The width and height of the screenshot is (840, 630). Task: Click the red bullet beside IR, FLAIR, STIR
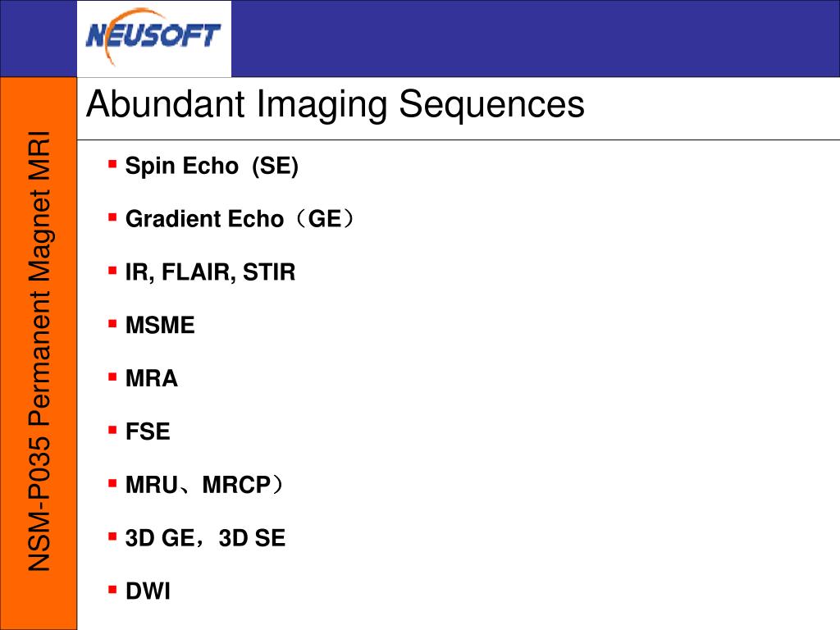pos(112,271)
